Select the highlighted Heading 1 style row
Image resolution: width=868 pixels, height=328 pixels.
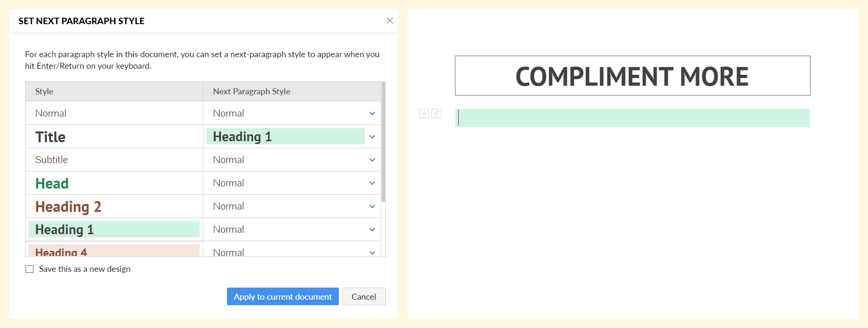[114, 230]
